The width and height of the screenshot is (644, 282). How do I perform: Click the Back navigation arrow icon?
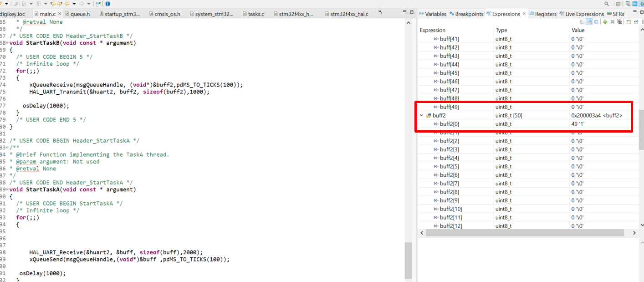(67, 4)
